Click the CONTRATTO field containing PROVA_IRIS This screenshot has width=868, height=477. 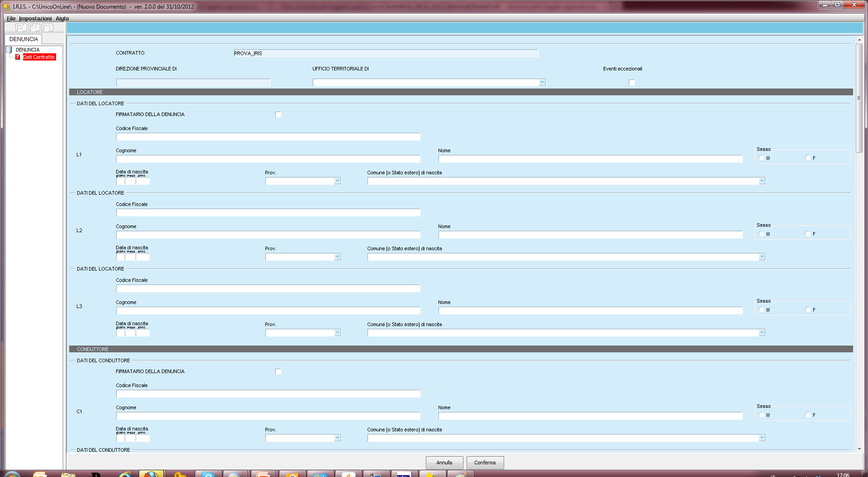[x=386, y=53]
